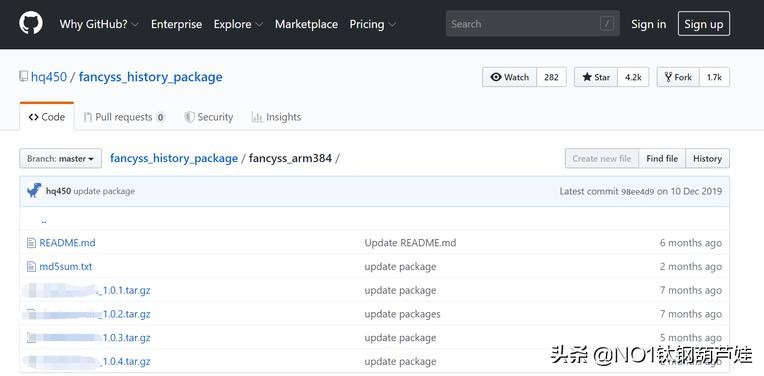Star the repository

click(x=596, y=77)
